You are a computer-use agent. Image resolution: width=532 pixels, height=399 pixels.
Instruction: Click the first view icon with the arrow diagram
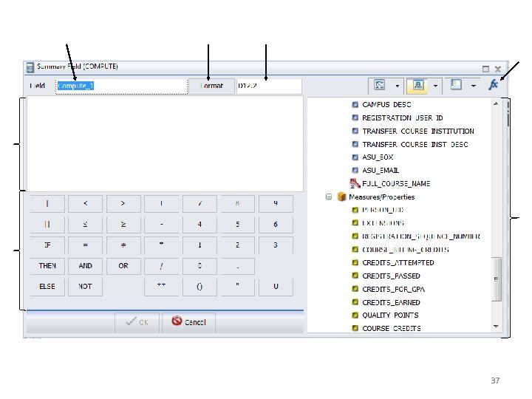pos(379,85)
